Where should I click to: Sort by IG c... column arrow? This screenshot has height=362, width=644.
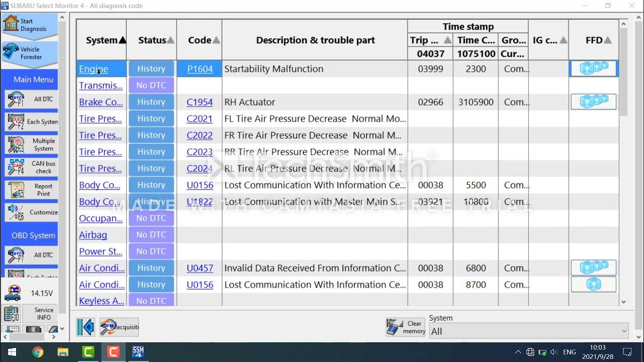click(x=563, y=40)
